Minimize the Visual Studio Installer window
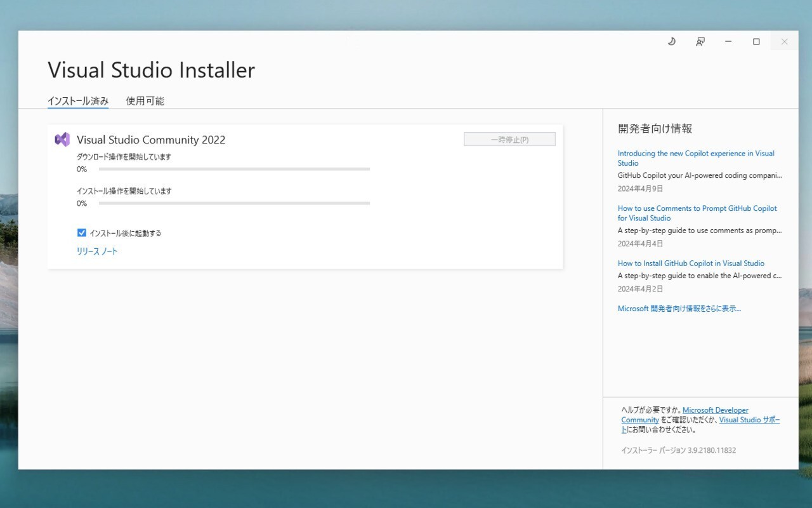The image size is (812, 508). [x=728, y=41]
